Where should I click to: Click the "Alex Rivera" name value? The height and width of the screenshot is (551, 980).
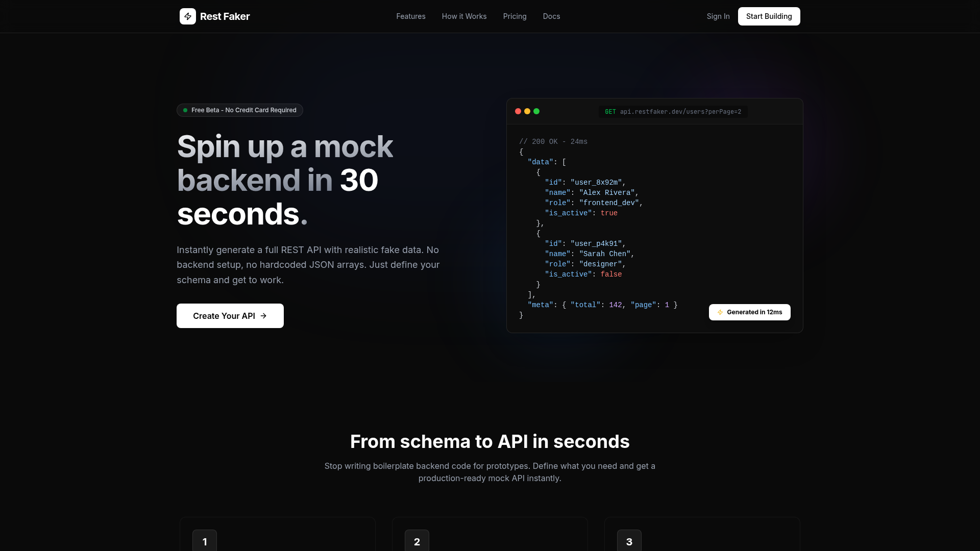(607, 193)
